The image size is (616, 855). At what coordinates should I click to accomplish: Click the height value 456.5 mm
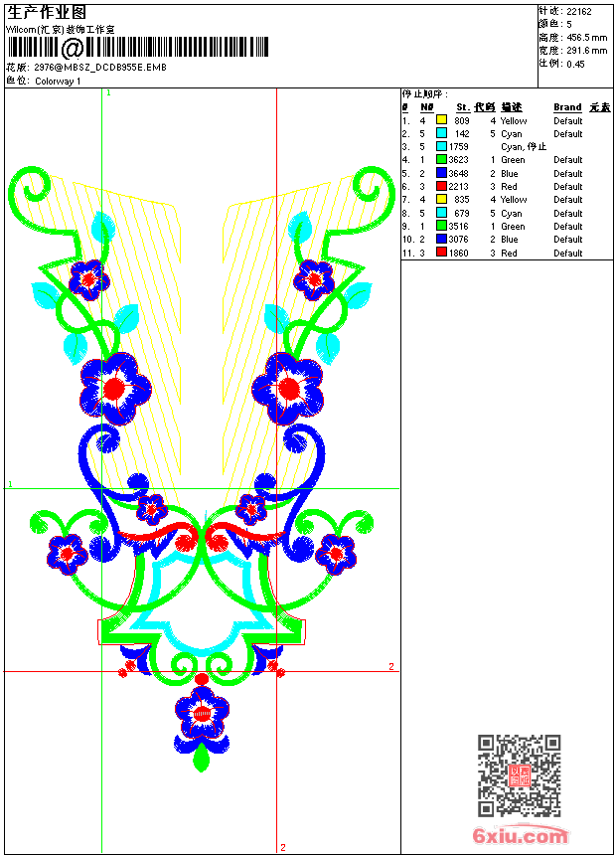[586, 37]
